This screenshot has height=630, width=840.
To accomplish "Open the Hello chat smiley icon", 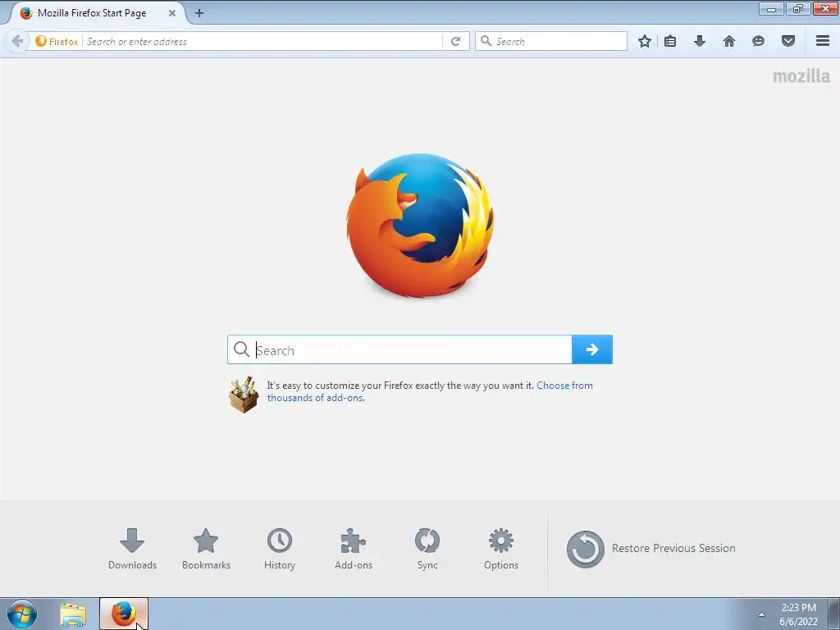I will [x=758, y=41].
